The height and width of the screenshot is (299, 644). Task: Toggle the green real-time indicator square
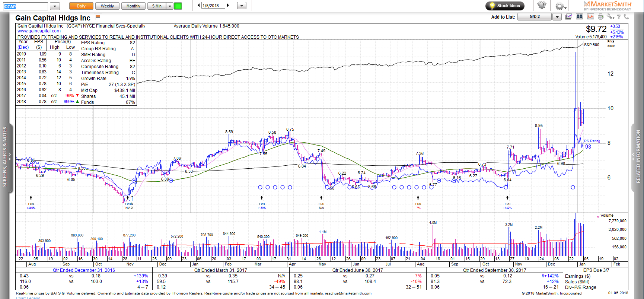pos(178,6)
